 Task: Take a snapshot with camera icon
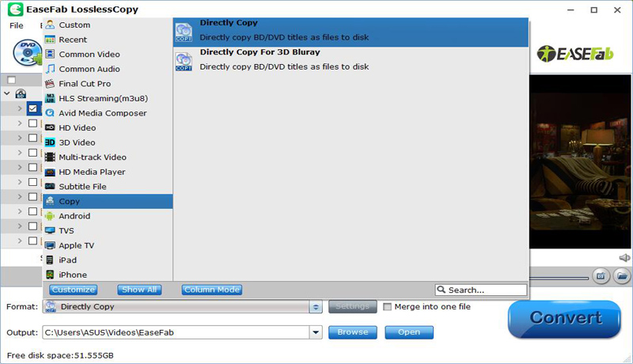coord(601,276)
